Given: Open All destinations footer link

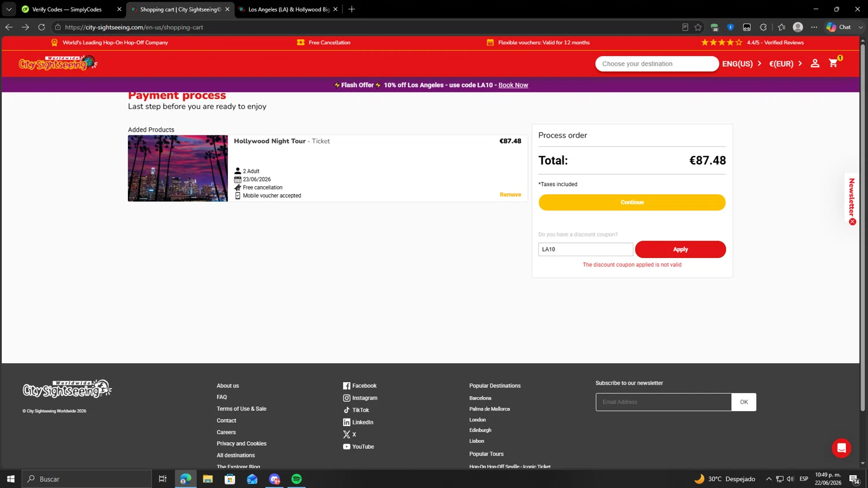Looking at the screenshot, I should [236, 455].
